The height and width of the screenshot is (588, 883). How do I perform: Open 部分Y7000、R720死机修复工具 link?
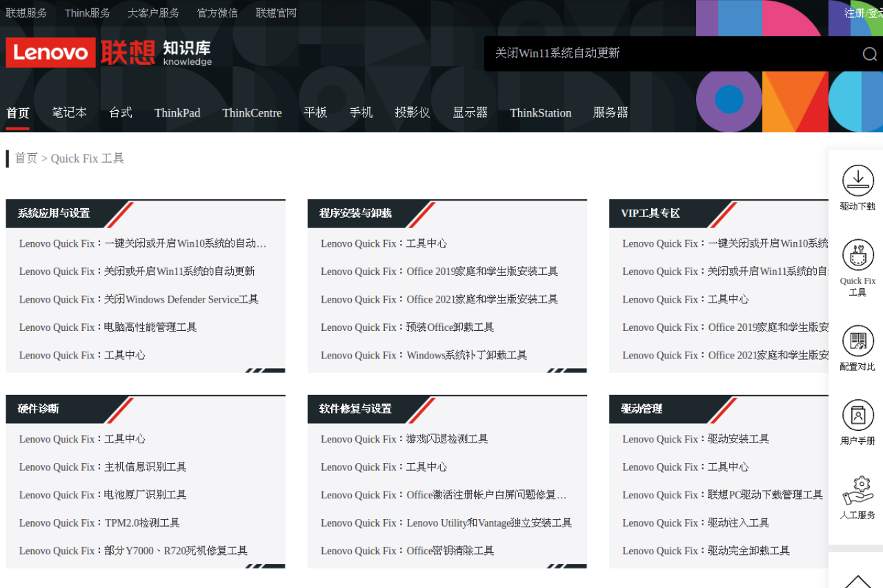[133, 551]
